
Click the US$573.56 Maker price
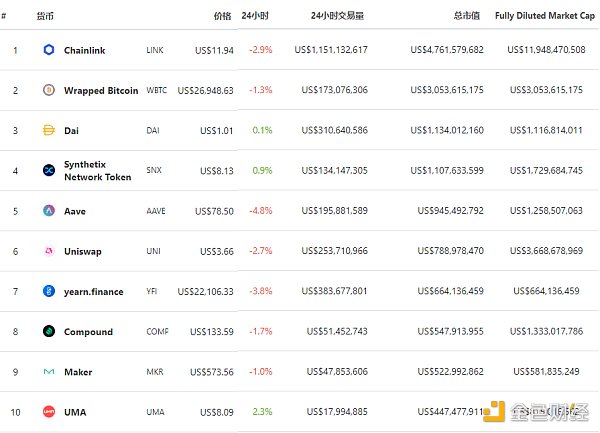click(212, 372)
